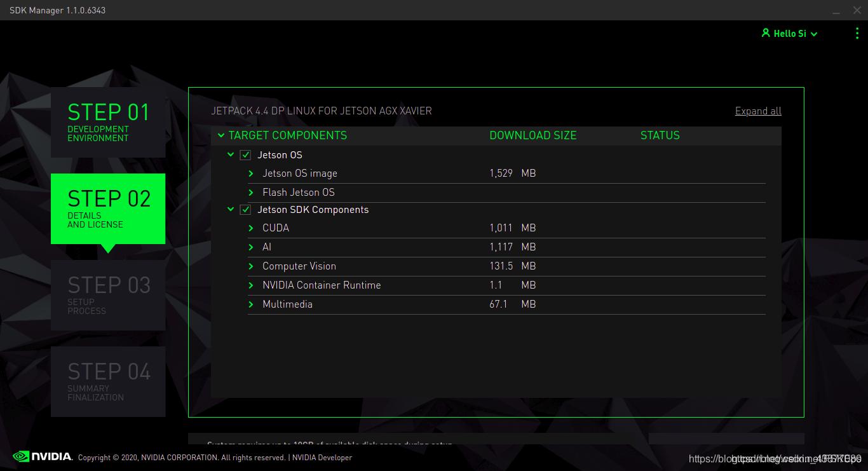
Task: Open the NVIDIA Developer footer link
Action: tap(322, 458)
